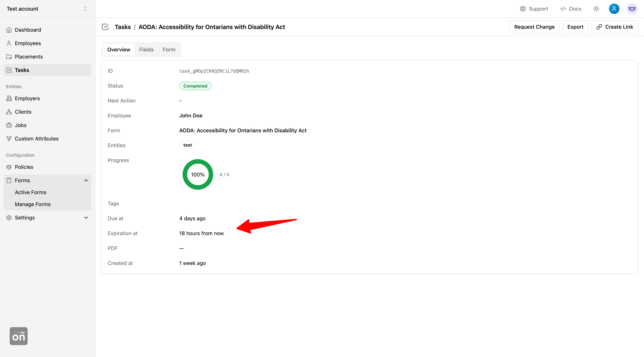The image size is (644, 357).
Task: Switch to the Form tab
Action: [169, 50]
